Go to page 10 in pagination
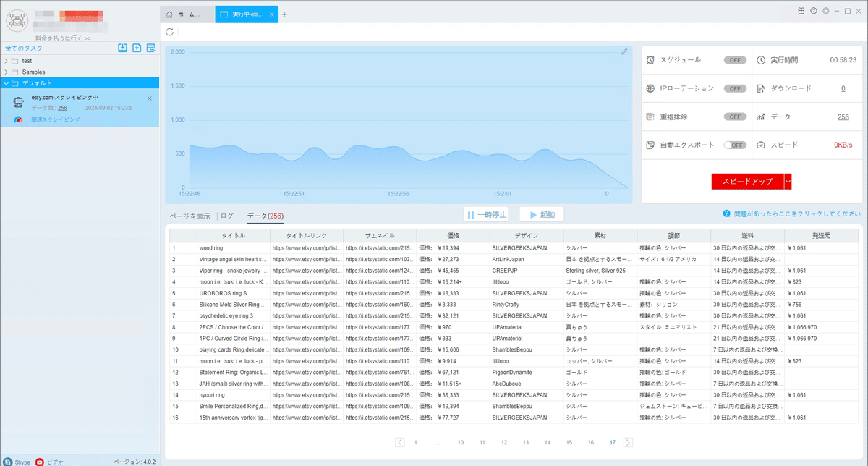The image size is (868, 466). click(460, 442)
